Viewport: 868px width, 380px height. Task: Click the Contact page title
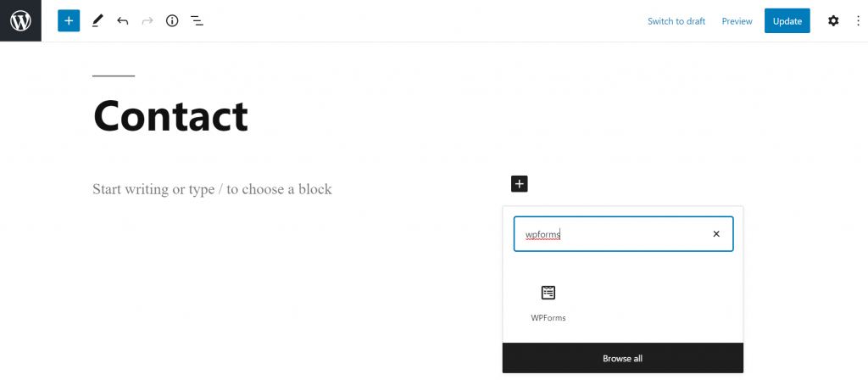[170, 115]
